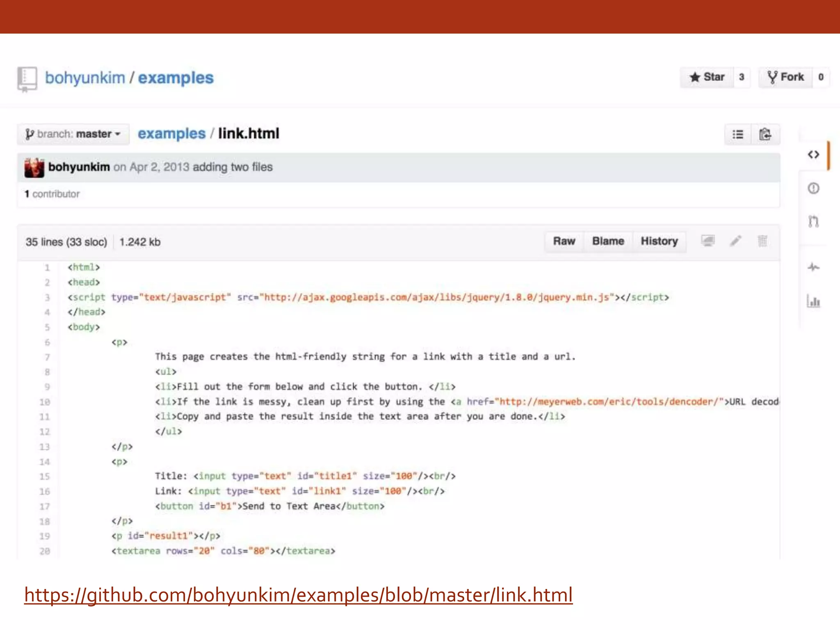The width and height of the screenshot is (840, 630).
Task: View the Raw file
Action: pyautogui.click(x=564, y=241)
